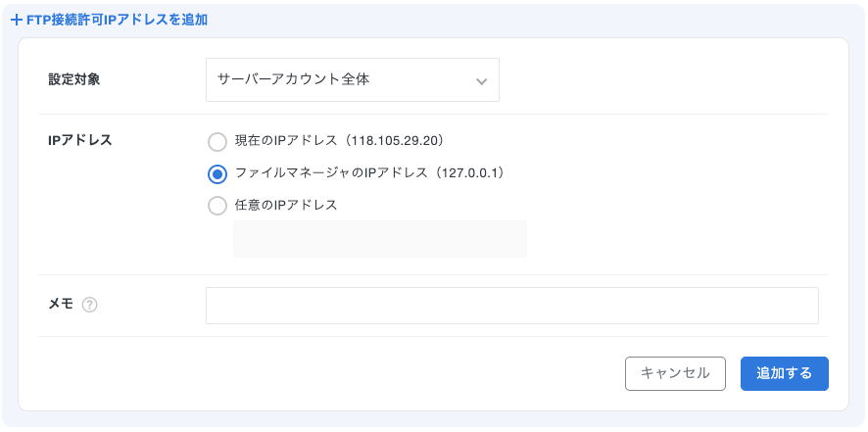Focus the メモ text input field
The height and width of the screenshot is (432, 868).
coord(511,306)
